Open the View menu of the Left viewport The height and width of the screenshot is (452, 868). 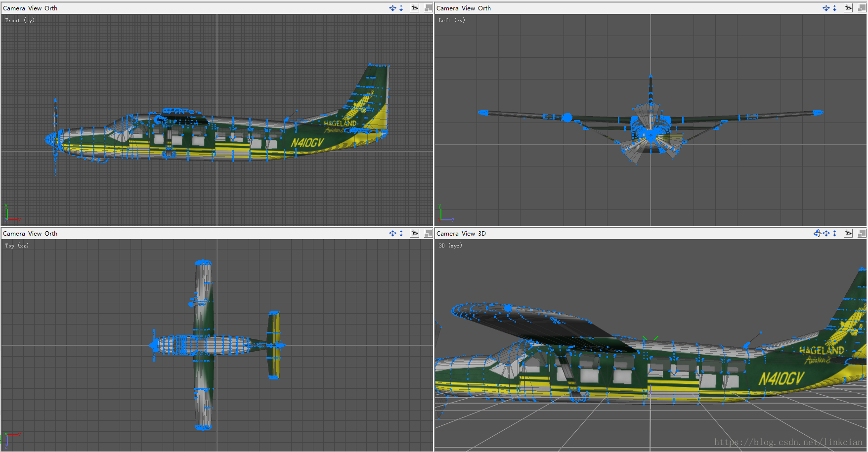tap(469, 8)
